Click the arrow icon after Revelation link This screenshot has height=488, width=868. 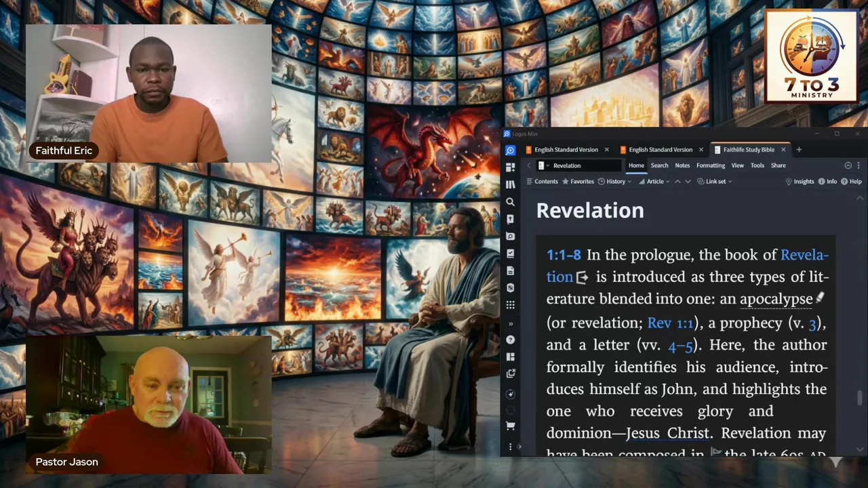click(582, 277)
